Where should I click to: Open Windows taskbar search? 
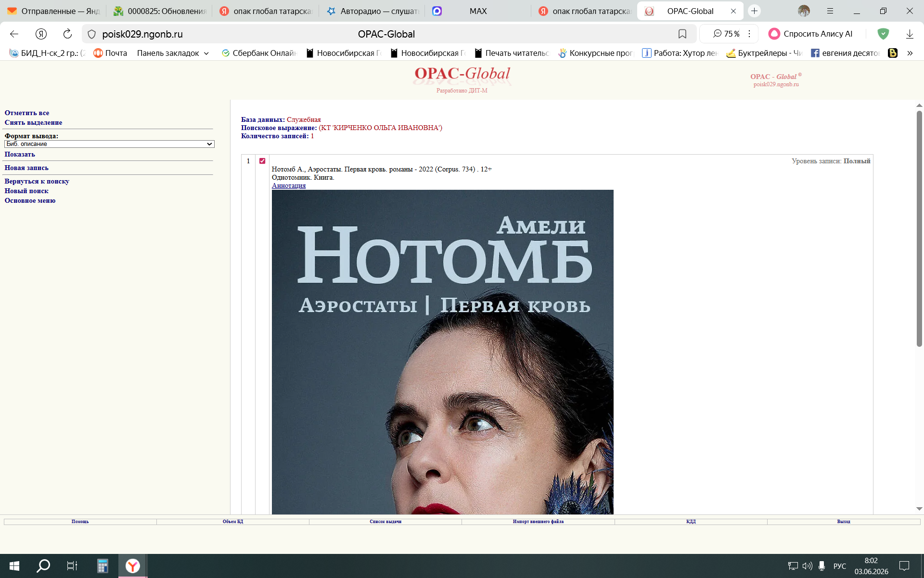[43, 566]
